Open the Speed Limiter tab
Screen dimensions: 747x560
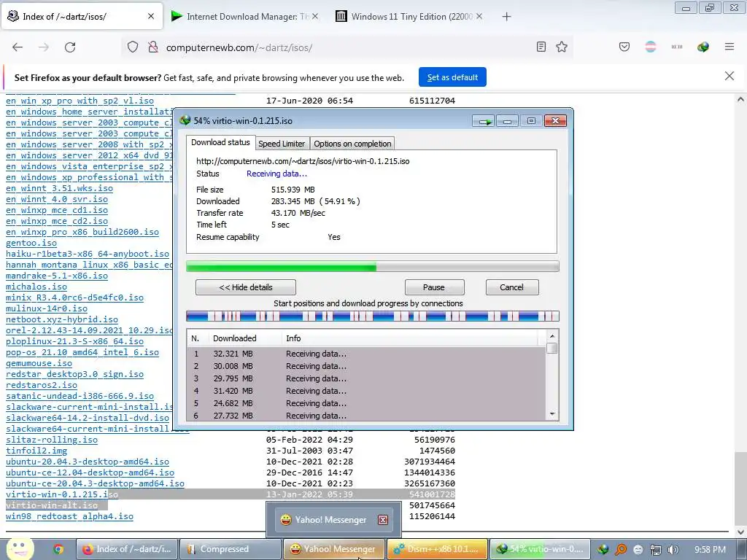click(281, 144)
